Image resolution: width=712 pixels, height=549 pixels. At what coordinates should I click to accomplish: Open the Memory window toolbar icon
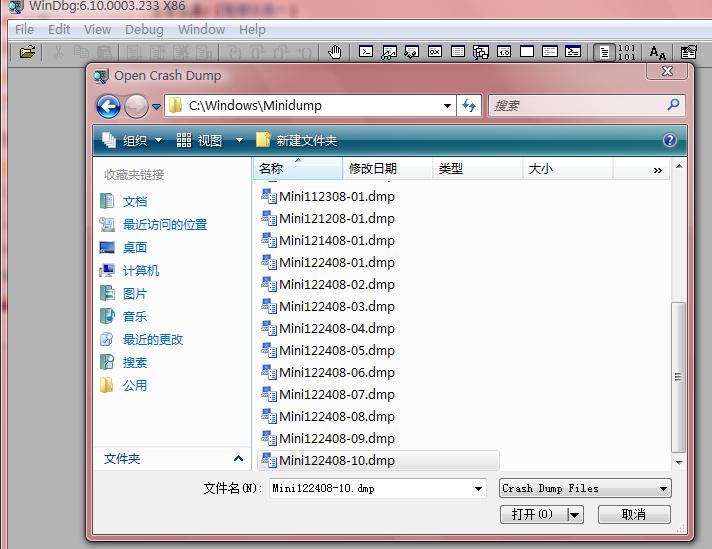click(x=458, y=52)
